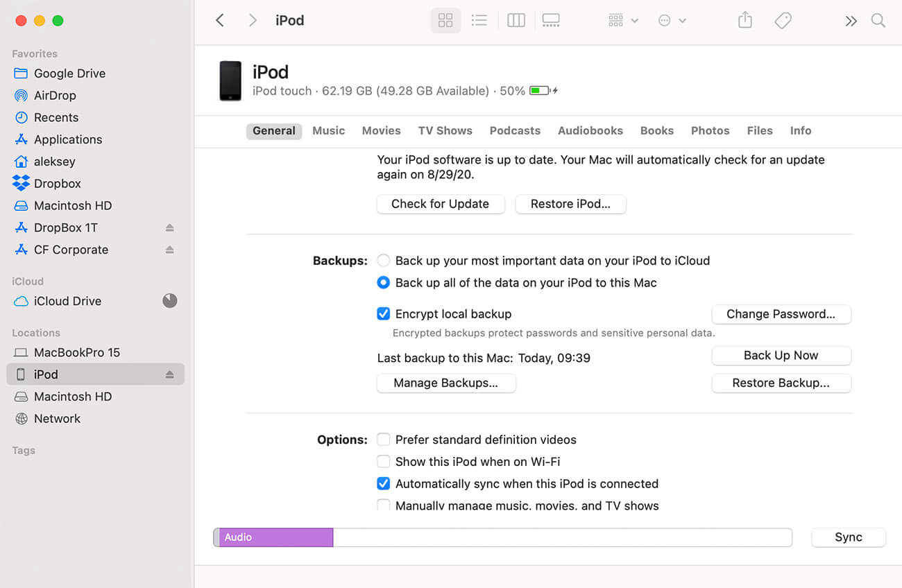Select iPod in sidebar Locations
Screen dimensions: 902x588
(96, 374)
